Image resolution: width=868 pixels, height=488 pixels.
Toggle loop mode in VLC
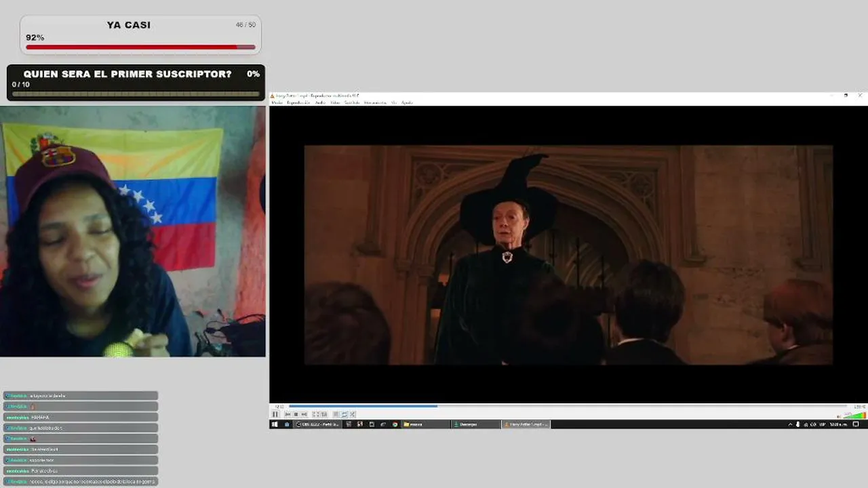tap(344, 414)
